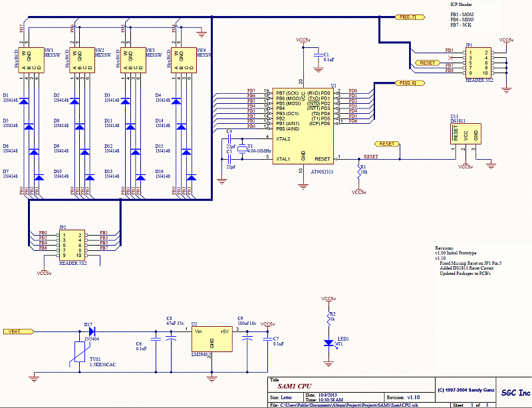Select the SW1 hex switch symbol
Screen dimensions: 532x408
click(31, 59)
